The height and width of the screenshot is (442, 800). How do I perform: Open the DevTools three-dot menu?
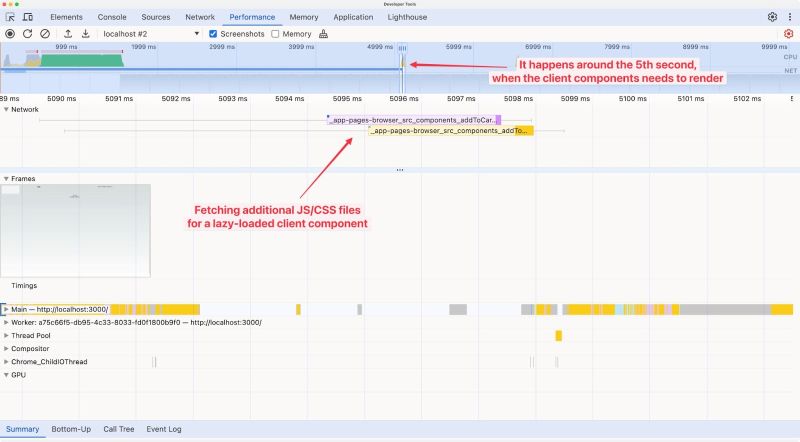click(790, 17)
